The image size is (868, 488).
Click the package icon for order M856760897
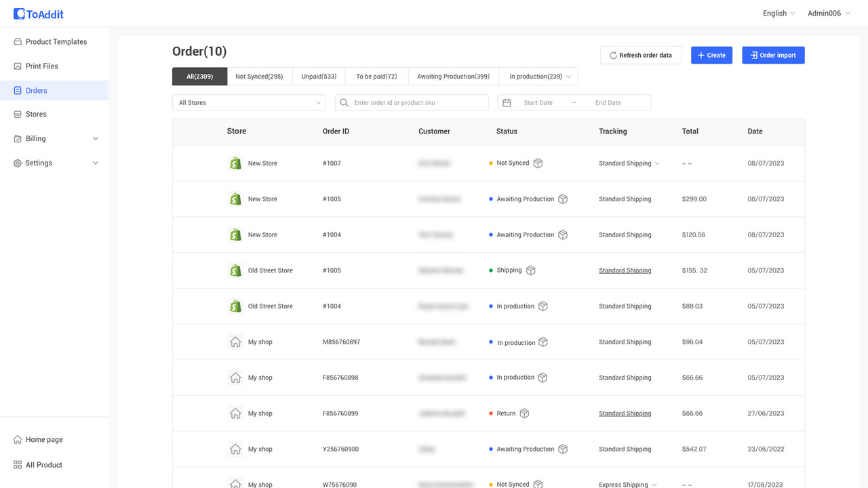click(543, 342)
